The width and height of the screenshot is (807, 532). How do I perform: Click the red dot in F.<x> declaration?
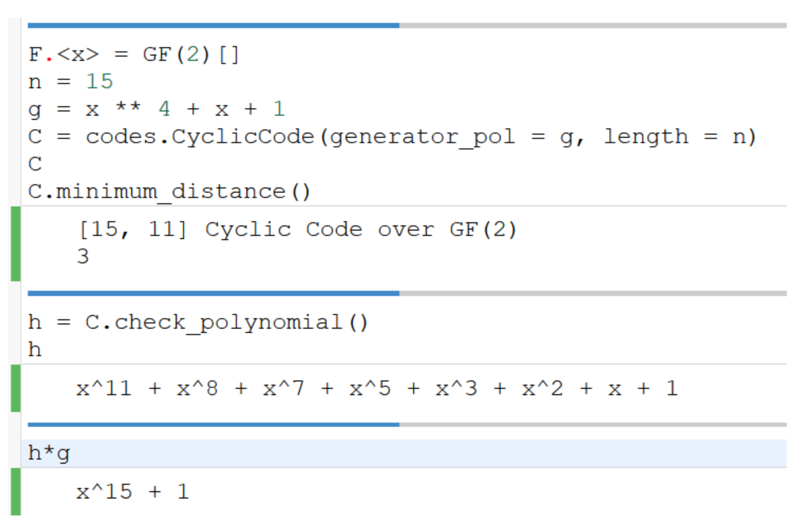(x=50, y=59)
